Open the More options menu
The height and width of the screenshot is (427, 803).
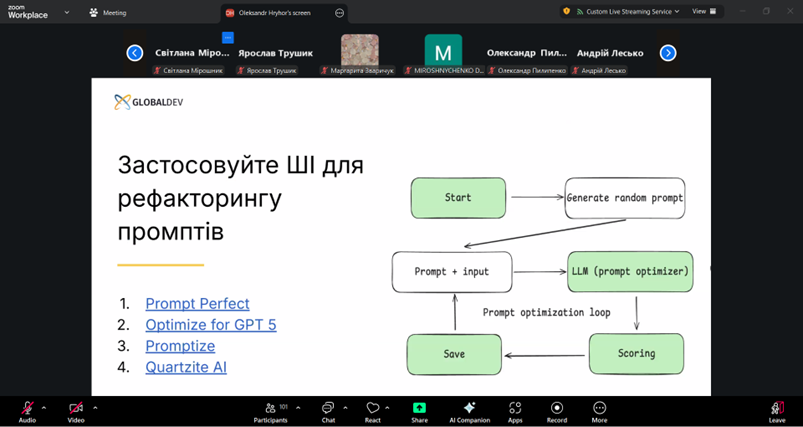coord(599,408)
